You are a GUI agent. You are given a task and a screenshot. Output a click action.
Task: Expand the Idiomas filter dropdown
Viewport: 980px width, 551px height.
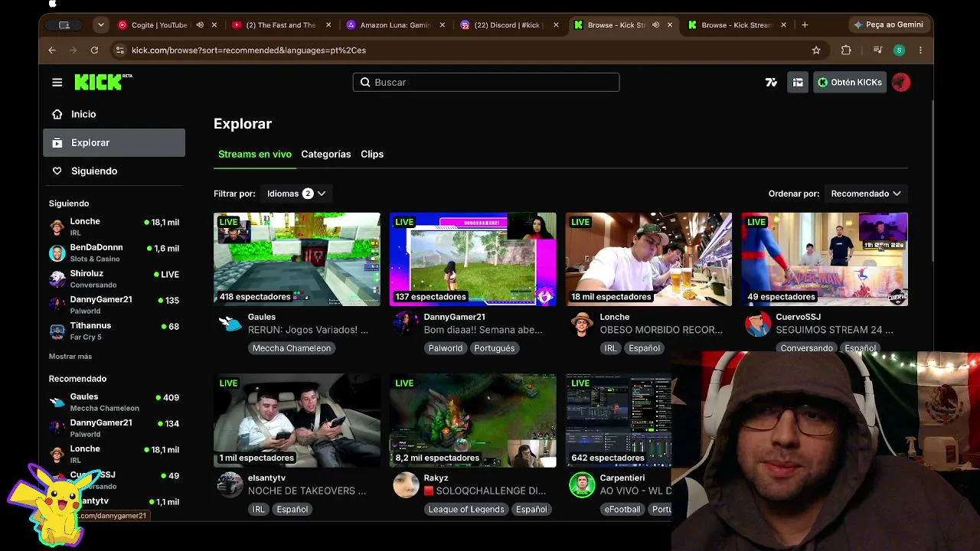296,194
